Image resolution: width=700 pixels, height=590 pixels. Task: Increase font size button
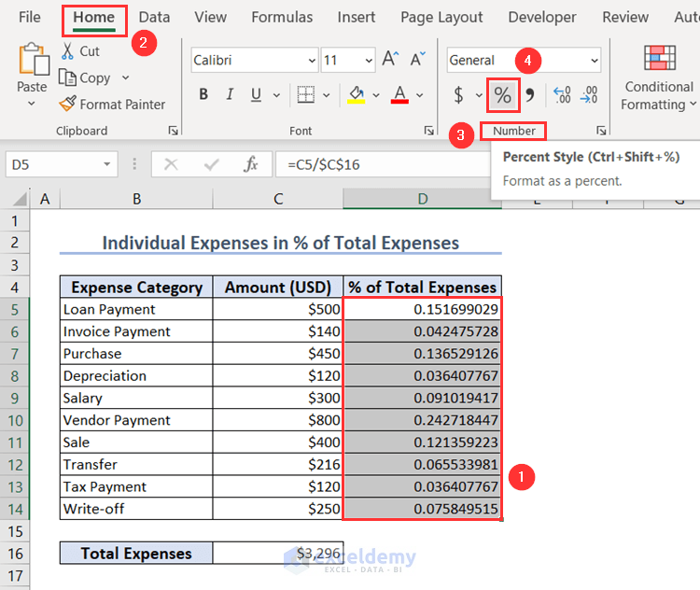pyautogui.click(x=390, y=59)
